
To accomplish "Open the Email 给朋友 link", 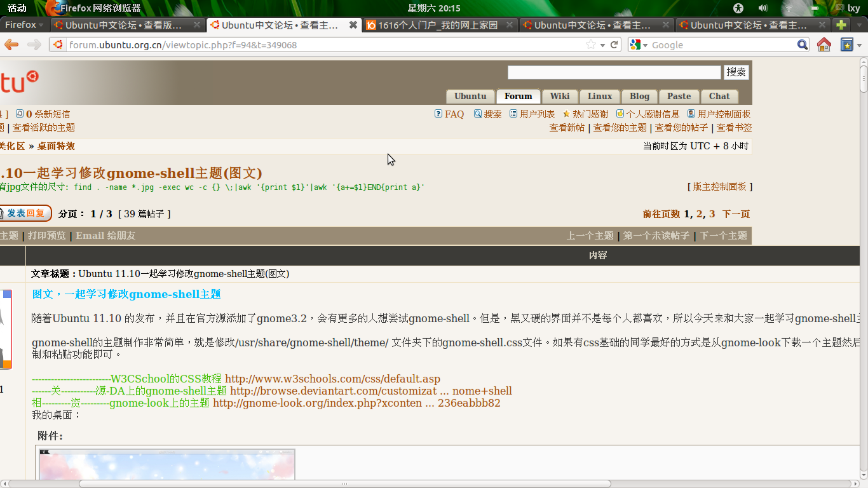I will 105,236.
